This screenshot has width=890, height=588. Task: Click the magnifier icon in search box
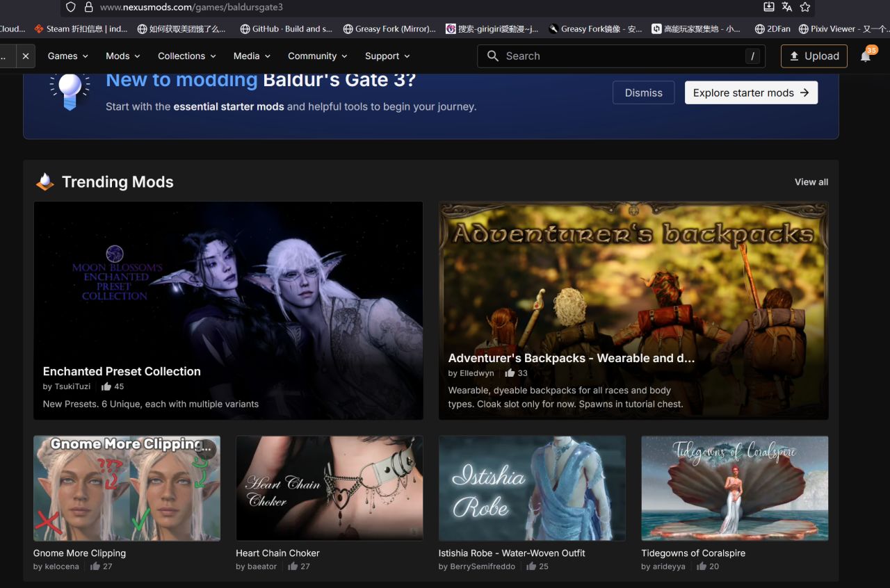(x=493, y=56)
